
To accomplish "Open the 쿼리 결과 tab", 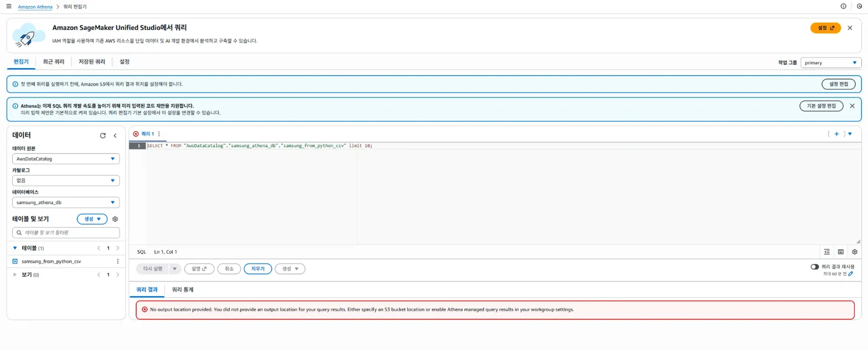I will coord(147,290).
